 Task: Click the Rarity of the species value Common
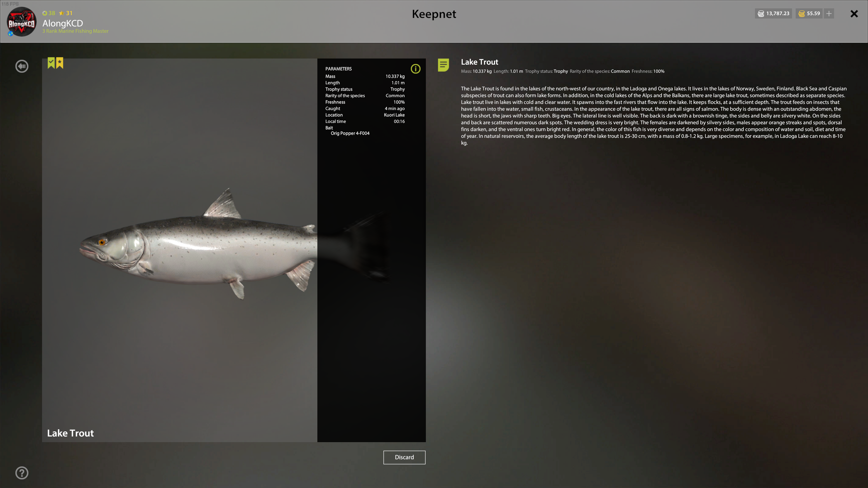[x=395, y=96]
